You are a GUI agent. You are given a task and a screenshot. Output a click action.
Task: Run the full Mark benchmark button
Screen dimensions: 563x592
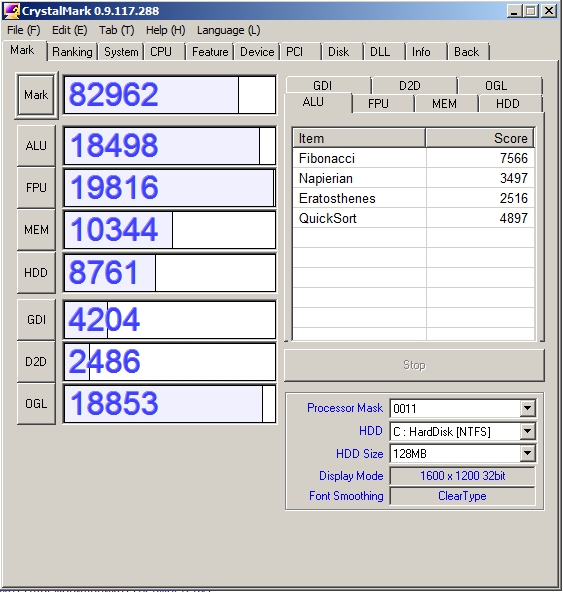(36, 95)
